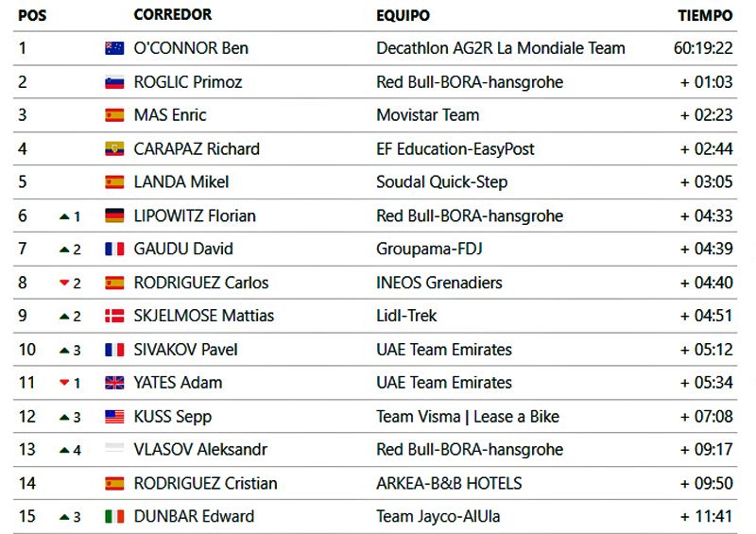The height and width of the screenshot is (534, 756).
Task: Click the CORREDOR column header
Action: pos(173,15)
